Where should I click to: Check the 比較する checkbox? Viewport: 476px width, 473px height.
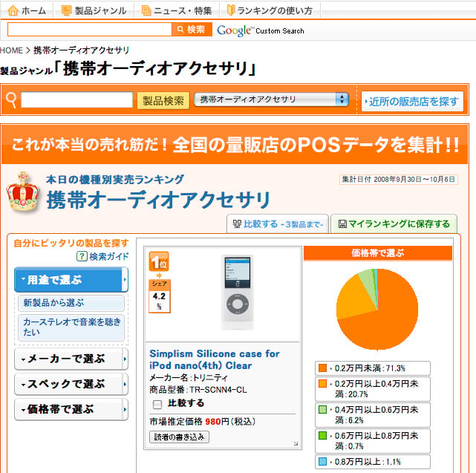click(x=157, y=404)
